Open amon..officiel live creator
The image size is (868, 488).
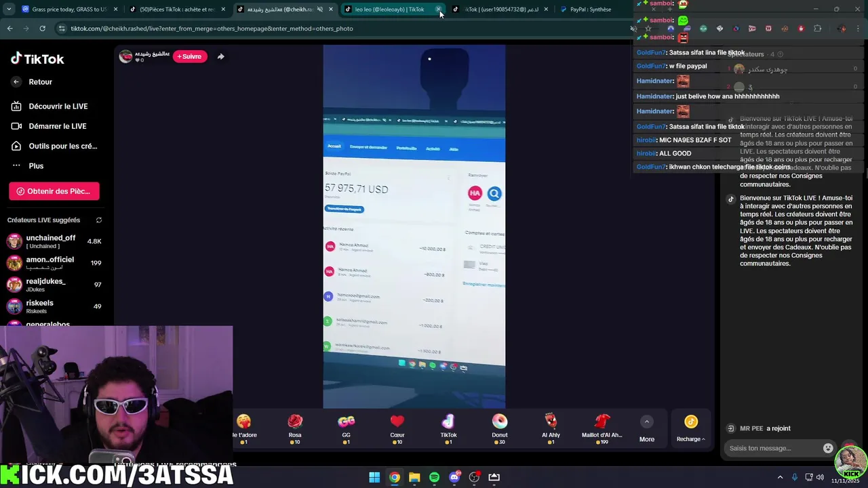click(54, 263)
